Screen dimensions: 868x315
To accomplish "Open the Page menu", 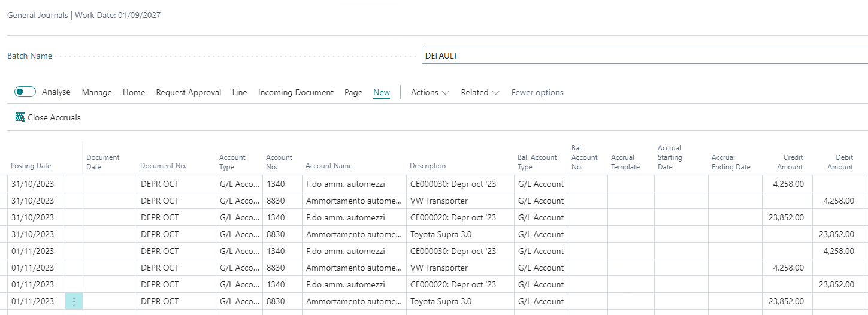I will coord(353,92).
